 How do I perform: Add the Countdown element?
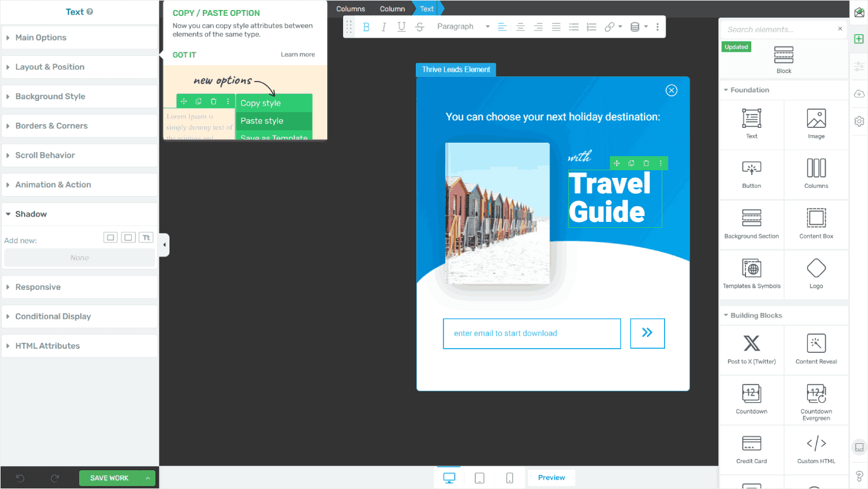point(751,399)
